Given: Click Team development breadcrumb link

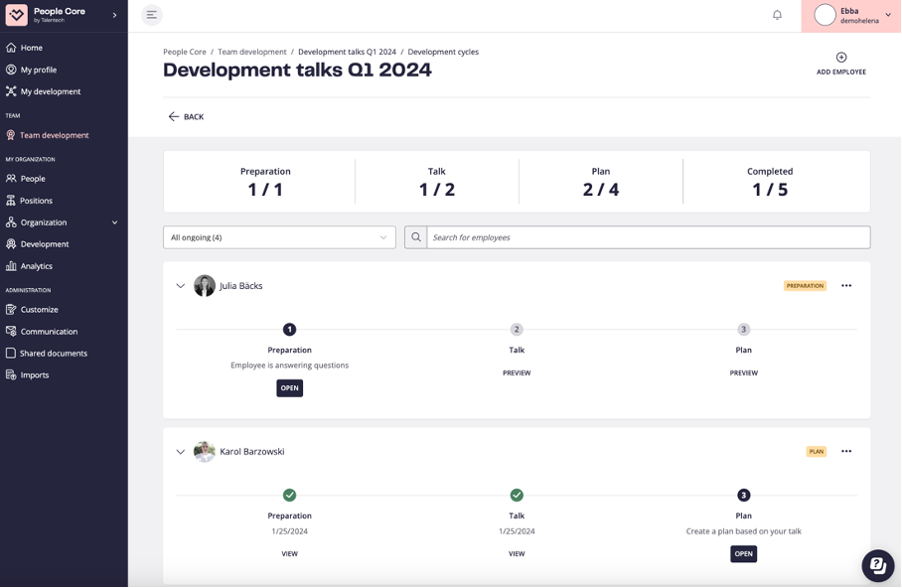Looking at the screenshot, I should pos(252,52).
